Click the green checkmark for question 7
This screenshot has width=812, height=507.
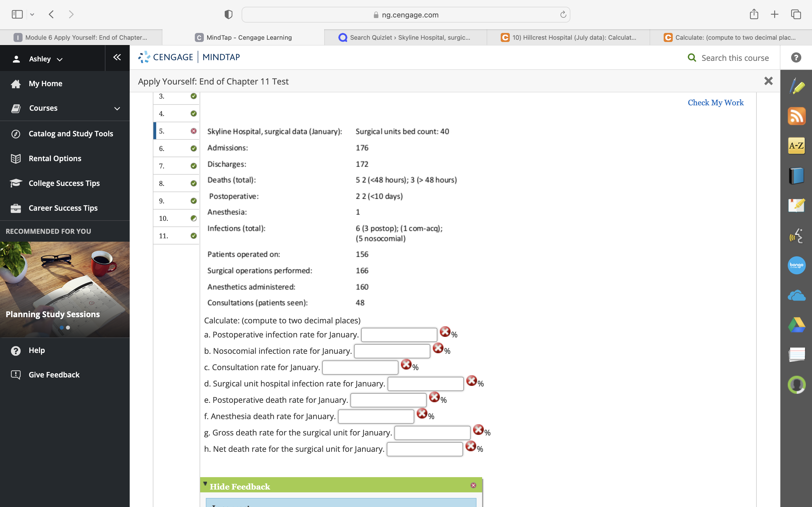pos(193,166)
